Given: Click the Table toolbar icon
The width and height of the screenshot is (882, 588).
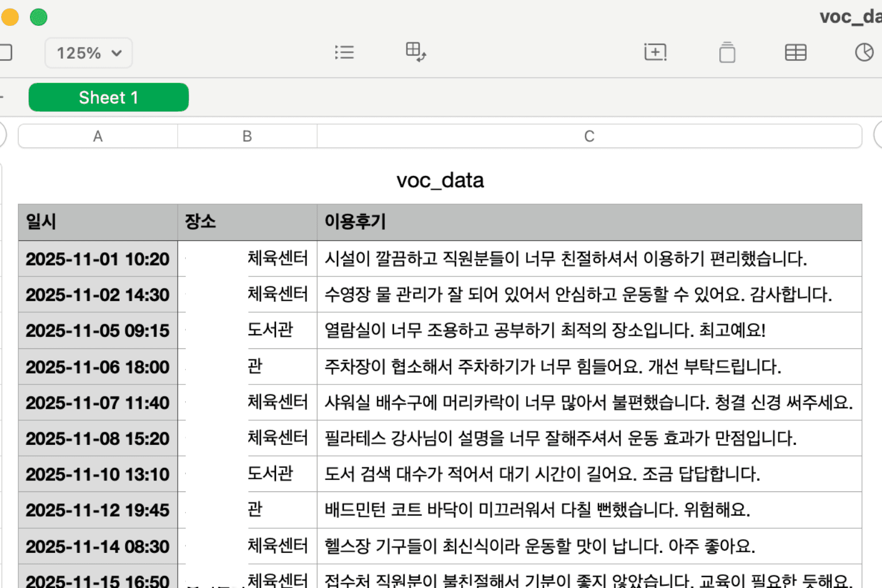Looking at the screenshot, I should (796, 52).
